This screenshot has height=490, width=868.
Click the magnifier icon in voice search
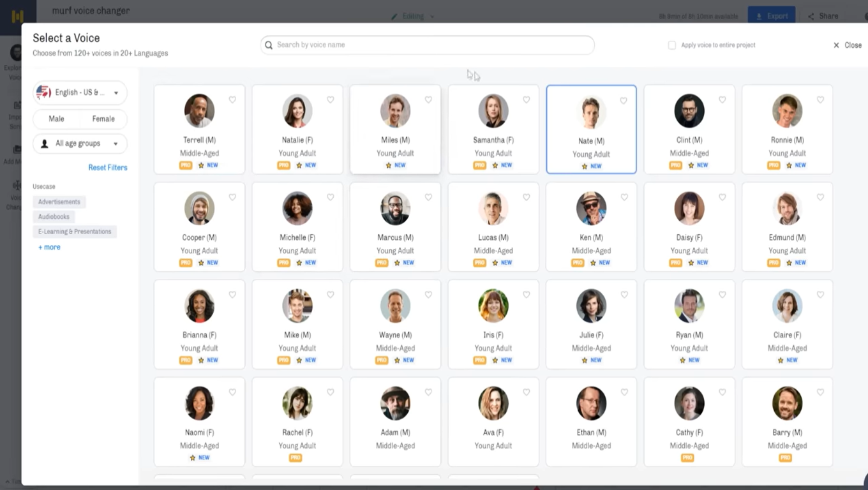[x=270, y=45]
